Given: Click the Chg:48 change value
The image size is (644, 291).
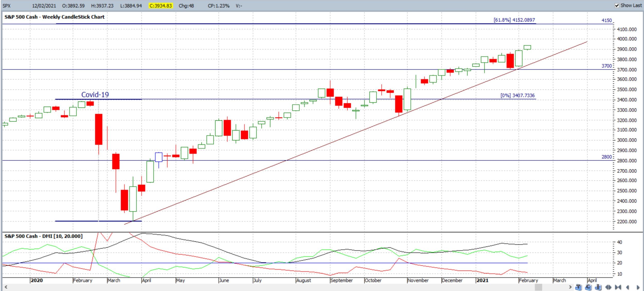Looking at the screenshot, I should pyautogui.click(x=186, y=6).
